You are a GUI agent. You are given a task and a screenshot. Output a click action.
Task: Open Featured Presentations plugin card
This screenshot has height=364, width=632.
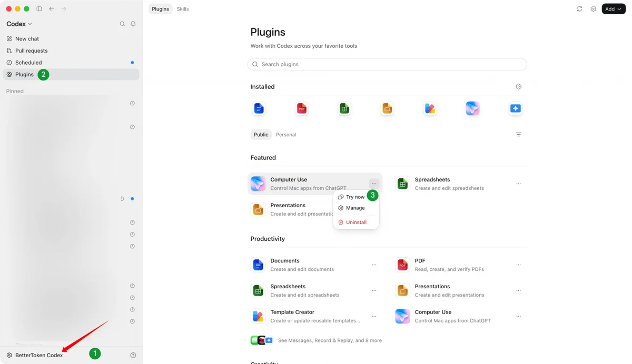point(291,209)
